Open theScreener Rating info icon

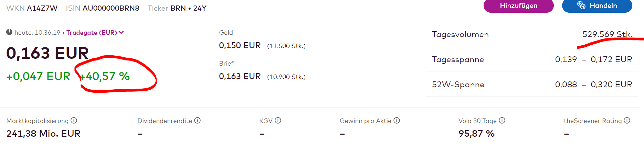(x=627, y=121)
